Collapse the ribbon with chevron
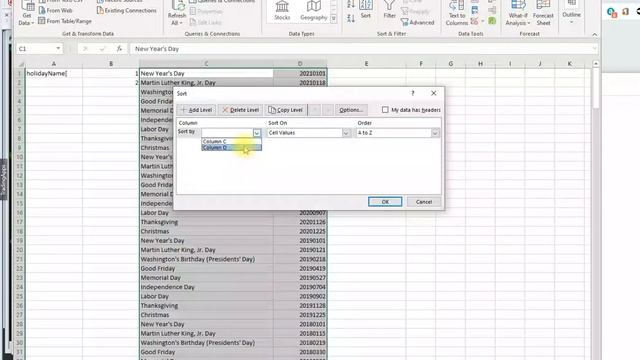The width and height of the screenshot is (640, 360). click(595, 35)
